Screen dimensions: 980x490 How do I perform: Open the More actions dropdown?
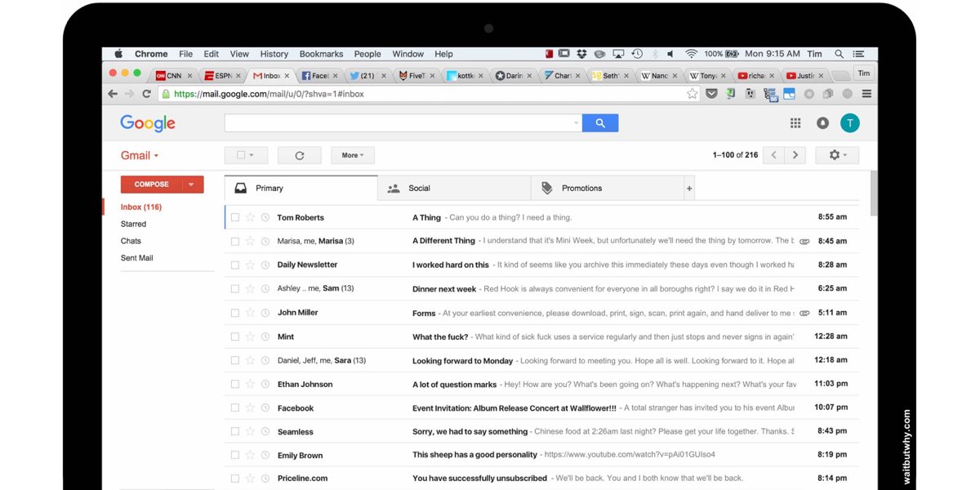point(353,155)
